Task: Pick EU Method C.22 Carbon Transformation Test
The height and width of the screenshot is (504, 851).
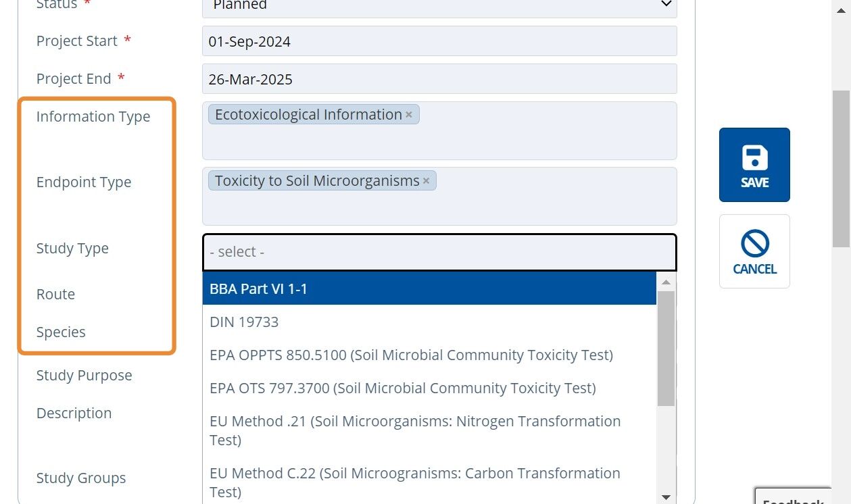Action: tap(429, 482)
